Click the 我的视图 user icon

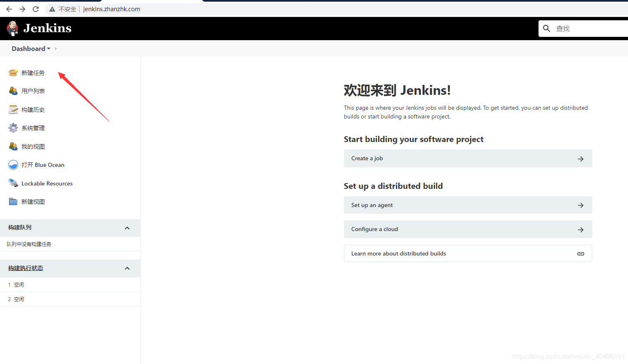pos(13,147)
